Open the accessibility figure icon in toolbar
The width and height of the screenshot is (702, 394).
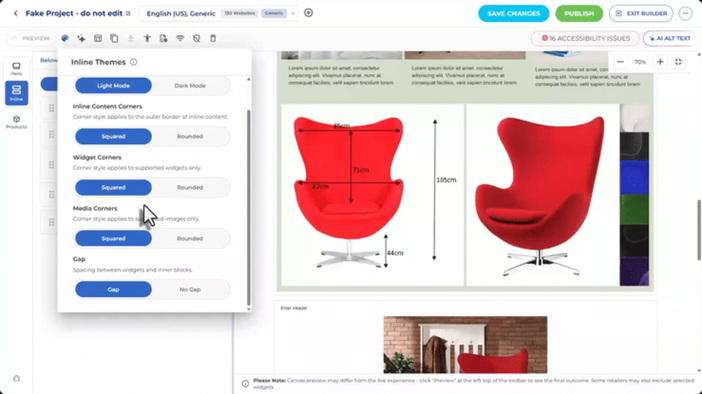[x=147, y=39]
